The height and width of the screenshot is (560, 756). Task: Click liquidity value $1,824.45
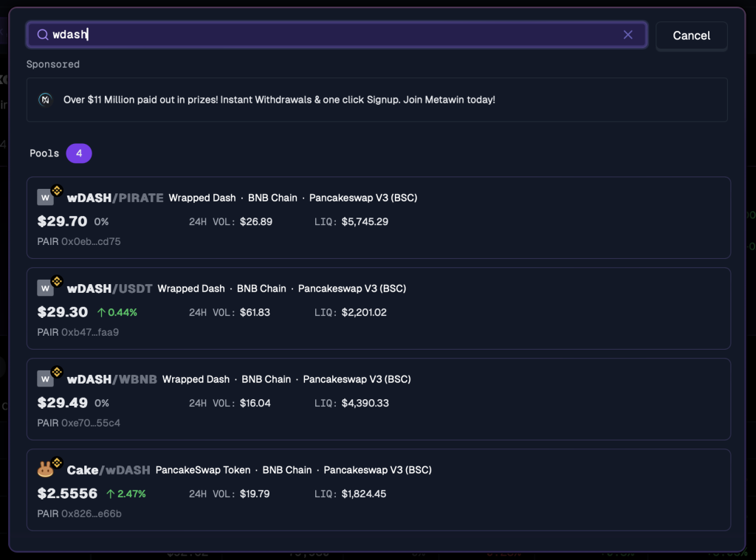coord(364,494)
